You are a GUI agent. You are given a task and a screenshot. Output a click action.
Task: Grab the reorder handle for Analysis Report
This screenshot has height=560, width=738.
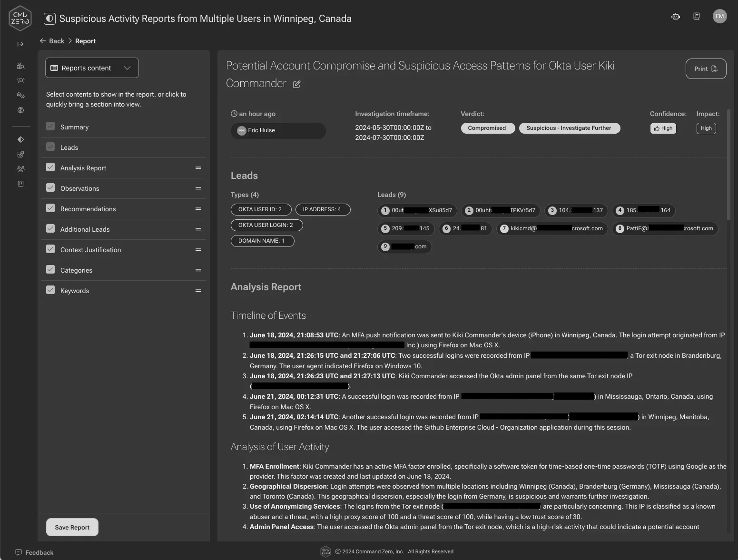click(198, 168)
